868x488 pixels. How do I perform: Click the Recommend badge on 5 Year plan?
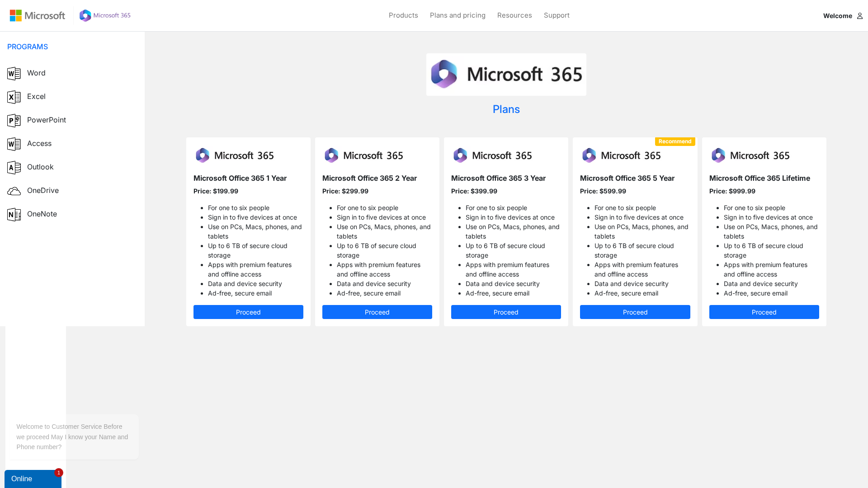coord(675,141)
